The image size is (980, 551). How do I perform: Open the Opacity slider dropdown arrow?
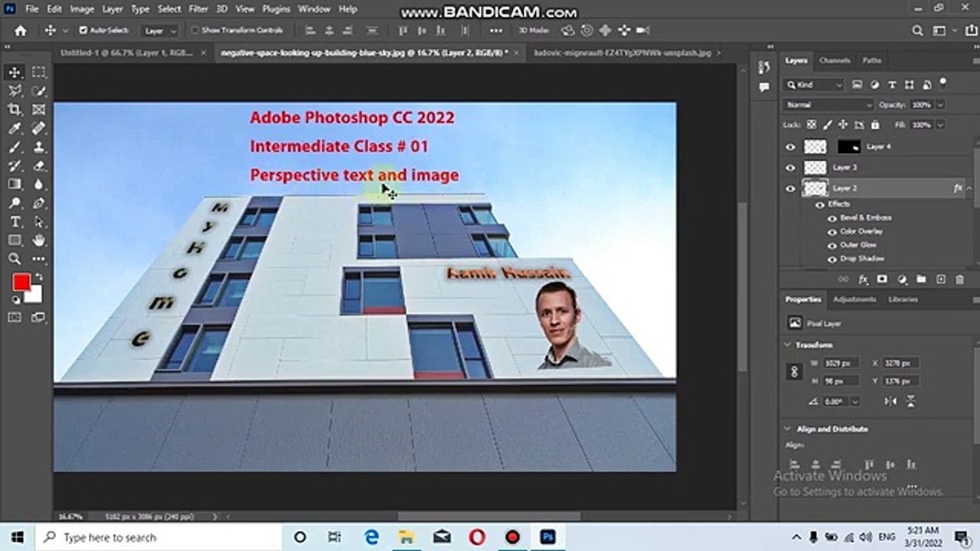[940, 105]
